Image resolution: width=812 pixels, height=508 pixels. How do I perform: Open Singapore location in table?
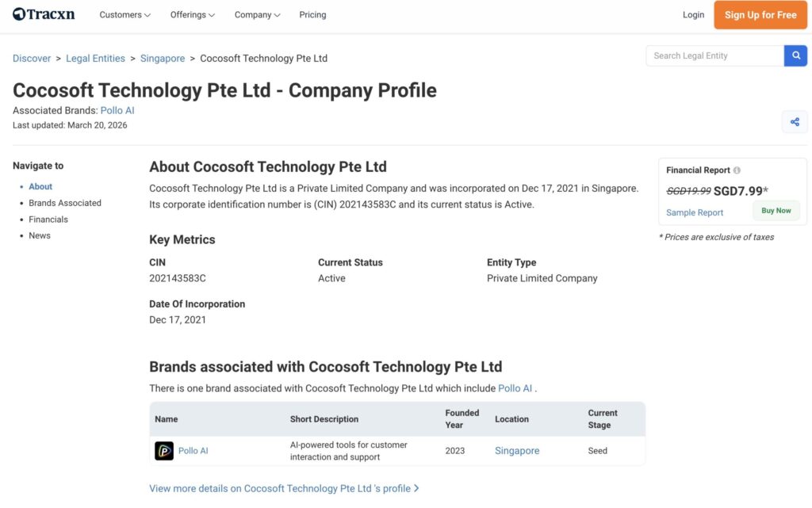pos(517,451)
